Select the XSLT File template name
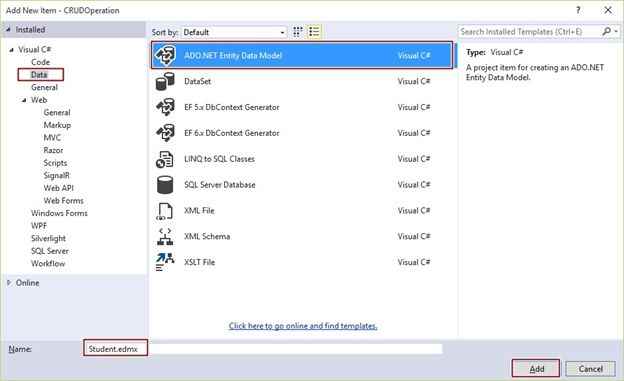This screenshot has width=624, height=381. click(x=199, y=262)
